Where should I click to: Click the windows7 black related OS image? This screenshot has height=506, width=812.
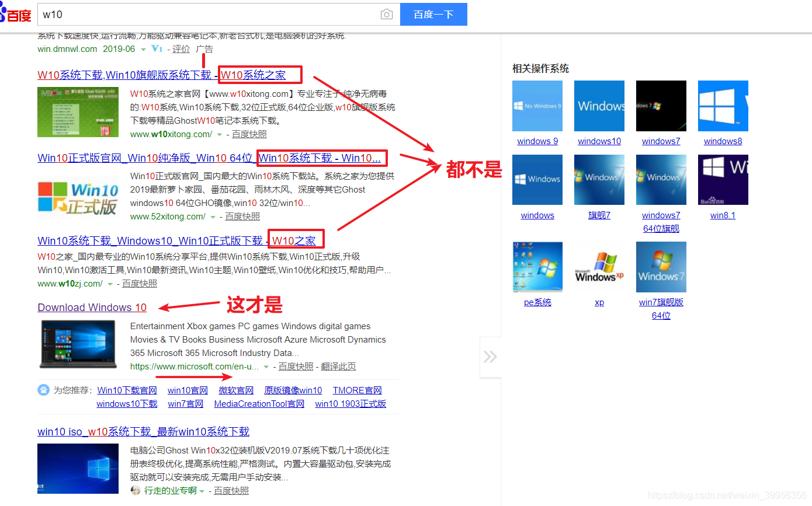[661, 106]
